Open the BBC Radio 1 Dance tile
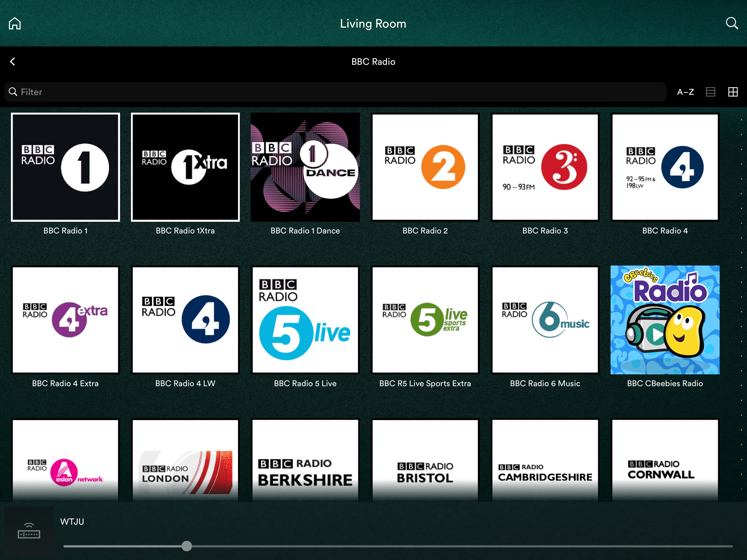Viewport: 747px width, 560px height. (x=305, y=167)
